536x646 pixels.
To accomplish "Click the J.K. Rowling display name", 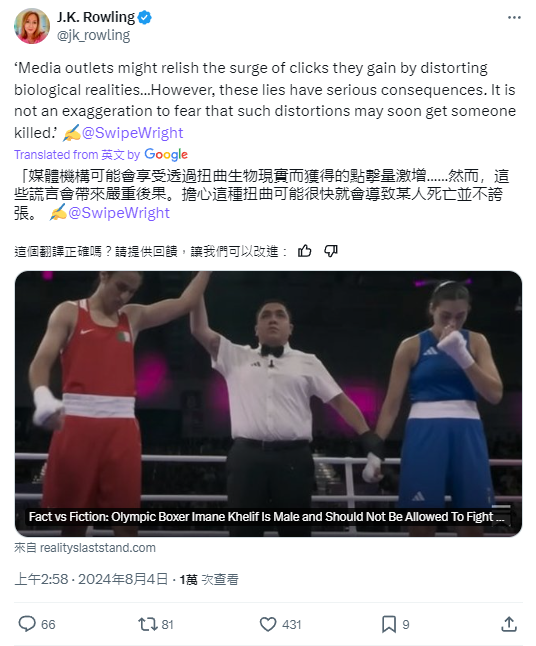I will click(x=96, y=17).
